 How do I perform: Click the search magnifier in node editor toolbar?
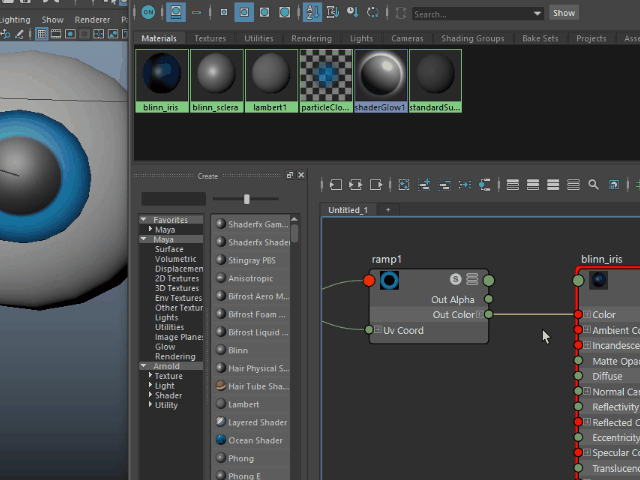(x=593, y=185)
